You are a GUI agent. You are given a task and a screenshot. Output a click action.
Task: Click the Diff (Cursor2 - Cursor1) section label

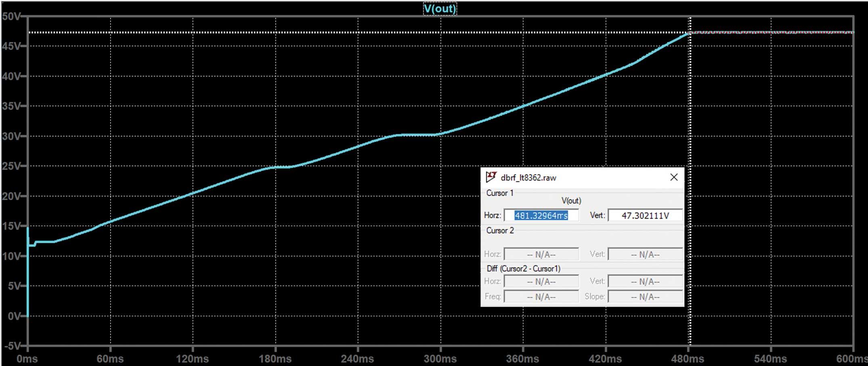[524, 268]
